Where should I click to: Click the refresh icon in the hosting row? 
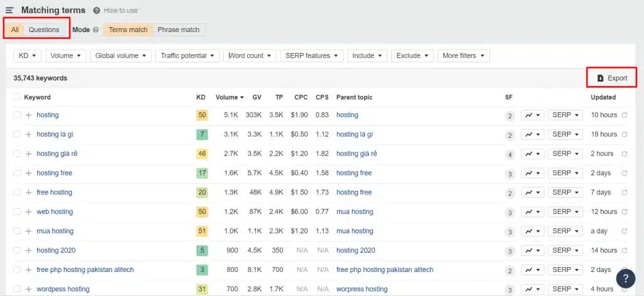tap(625, 115)
